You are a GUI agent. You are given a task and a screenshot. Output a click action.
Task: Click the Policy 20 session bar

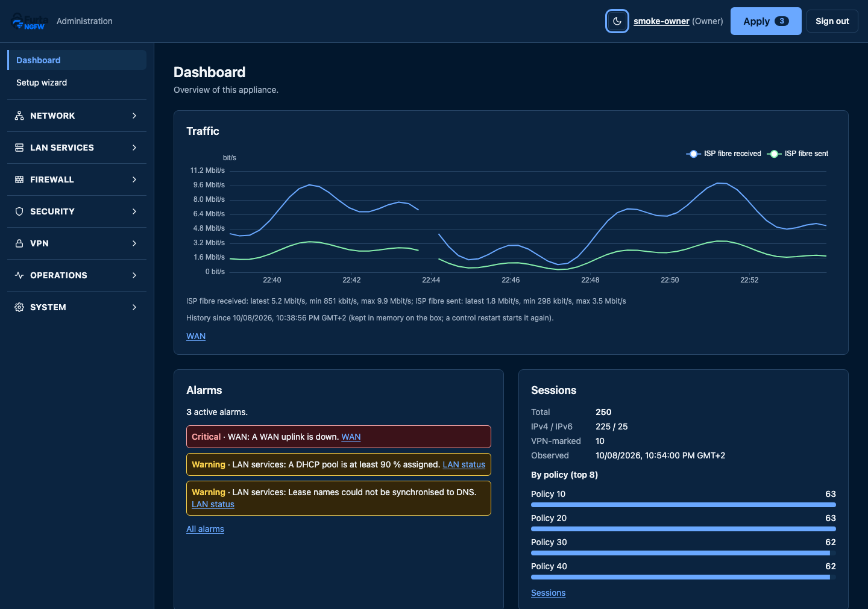tap(684, 529)
